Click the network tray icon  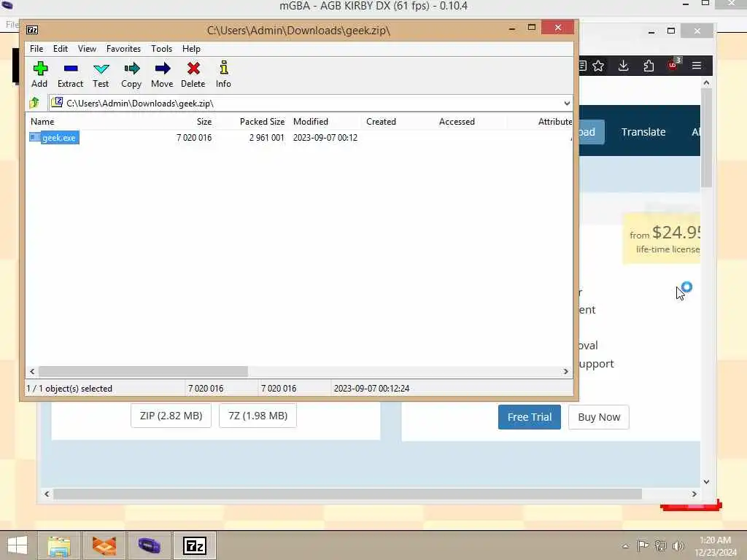(x=660, y=545)
